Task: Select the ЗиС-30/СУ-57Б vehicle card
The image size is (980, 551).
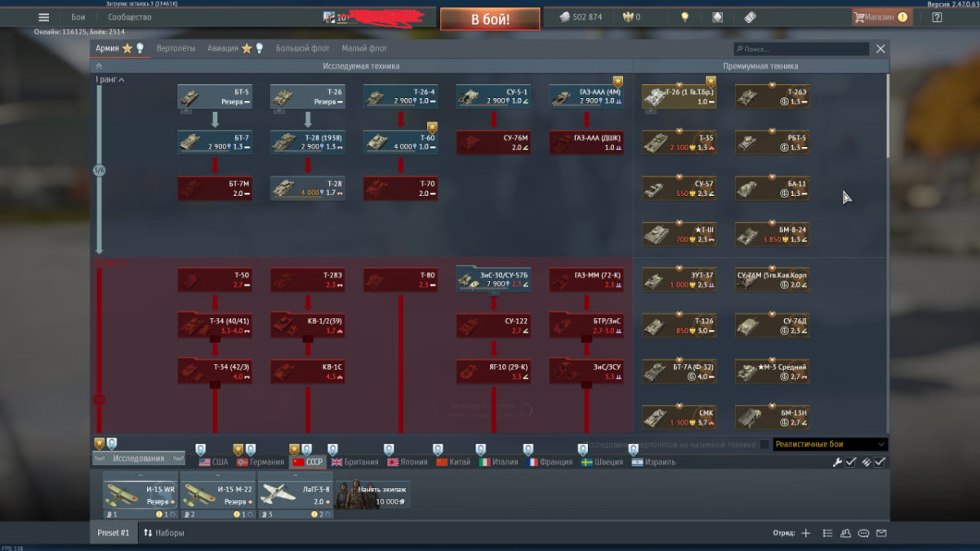Action: (x=493, y=279)
